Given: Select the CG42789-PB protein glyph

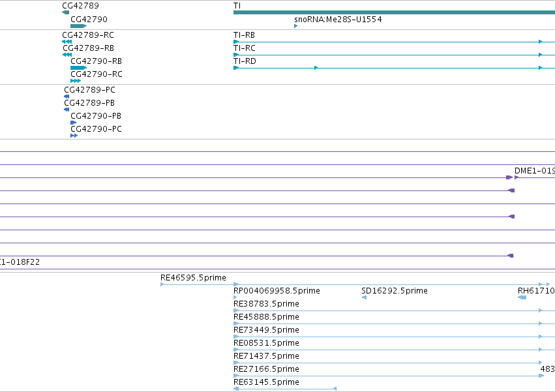Looking at the screenshot, I should click(x=67, y=110).
